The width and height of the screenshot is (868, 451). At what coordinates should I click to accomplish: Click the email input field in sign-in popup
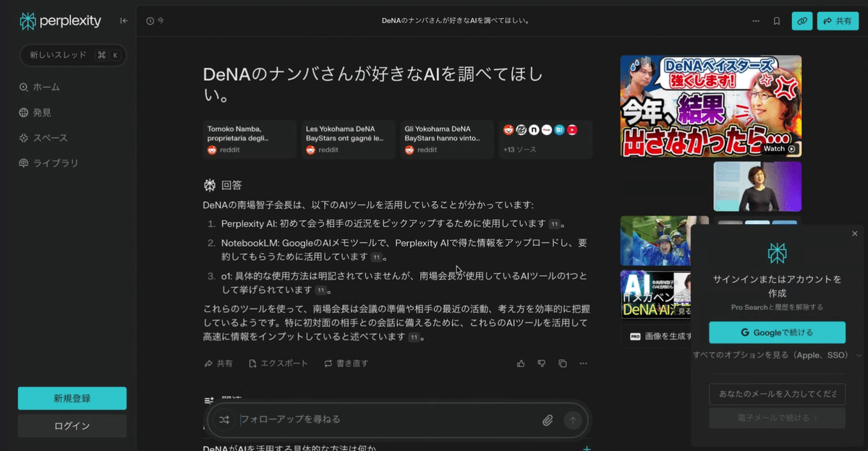(777, 394)
